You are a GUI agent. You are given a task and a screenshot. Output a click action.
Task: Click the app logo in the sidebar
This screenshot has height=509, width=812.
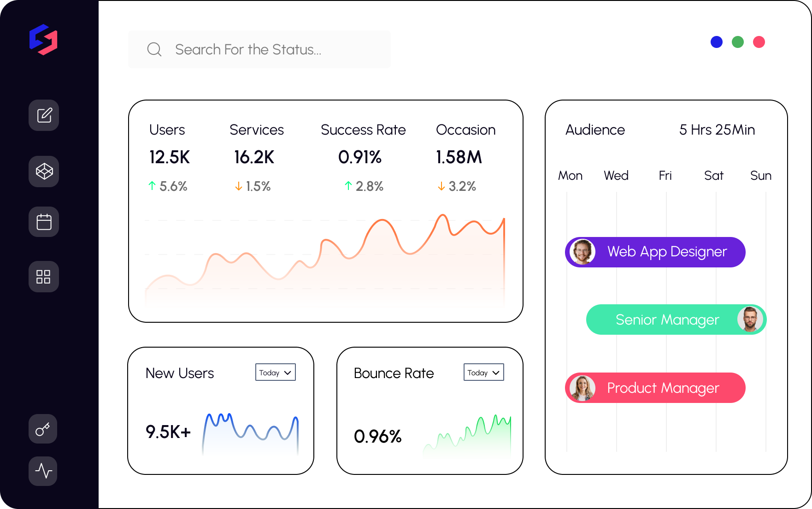tap(43, 40)
